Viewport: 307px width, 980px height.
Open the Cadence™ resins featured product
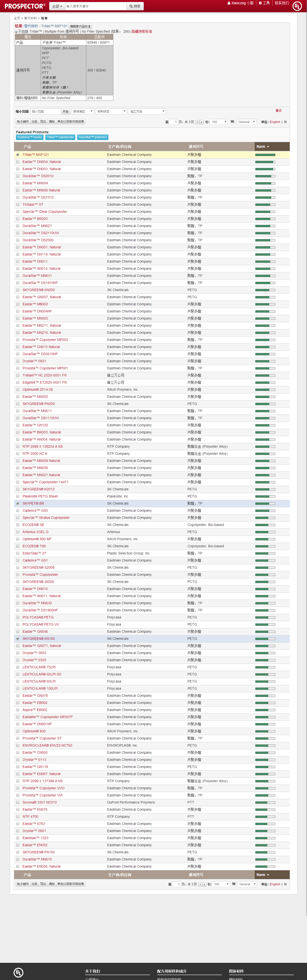pos(30,137)
